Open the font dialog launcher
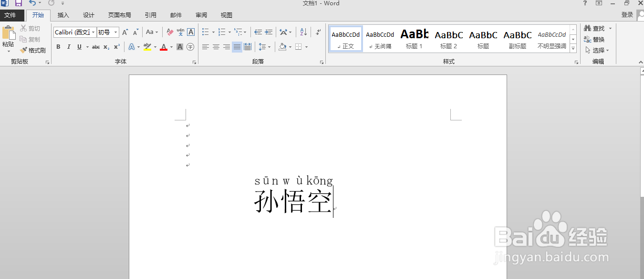Image resolution: width=644 pixels, height=279 pixels. click(194, 62)
